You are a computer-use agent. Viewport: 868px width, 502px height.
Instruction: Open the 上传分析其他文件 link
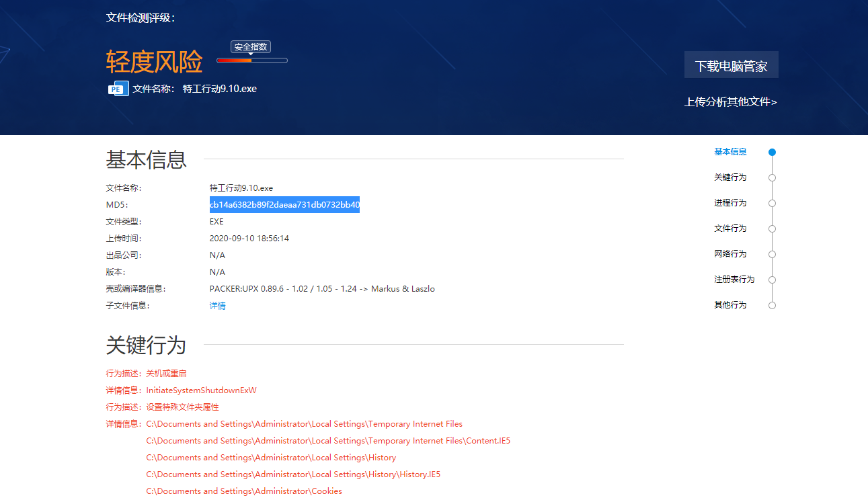[x=731, y=102]
